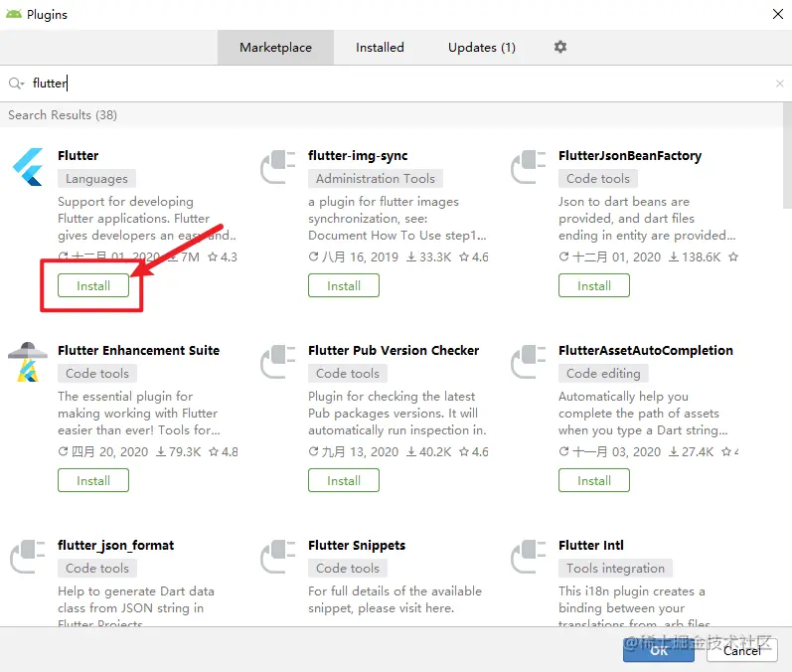
Task: Confirm with the OK button
Action: (659, 650)
